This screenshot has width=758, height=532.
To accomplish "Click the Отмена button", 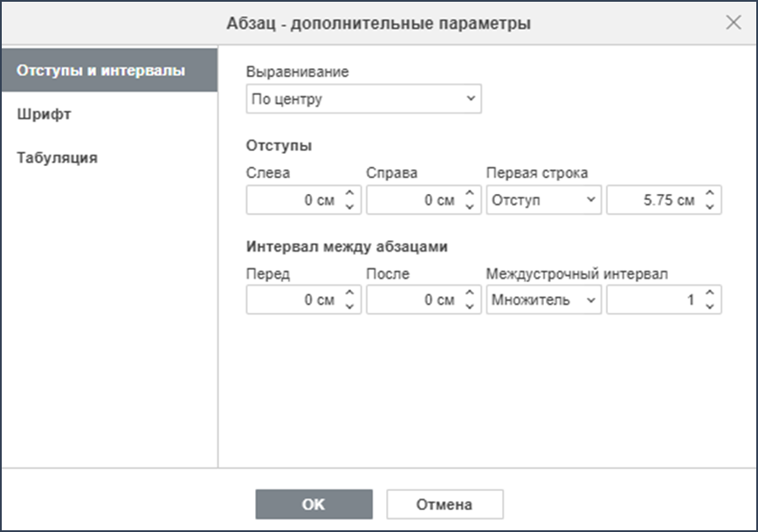I will (444, 504).
